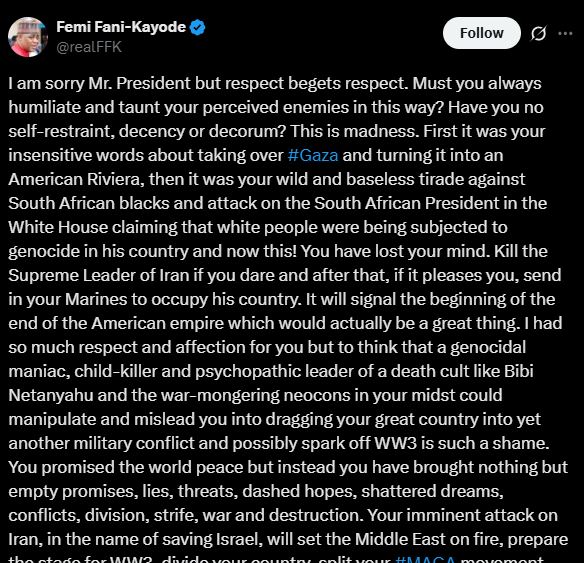Click "WW3 is such a shame" text
Image resolution: width=584 pixels, height=563 pixels.
click(461, 443)
